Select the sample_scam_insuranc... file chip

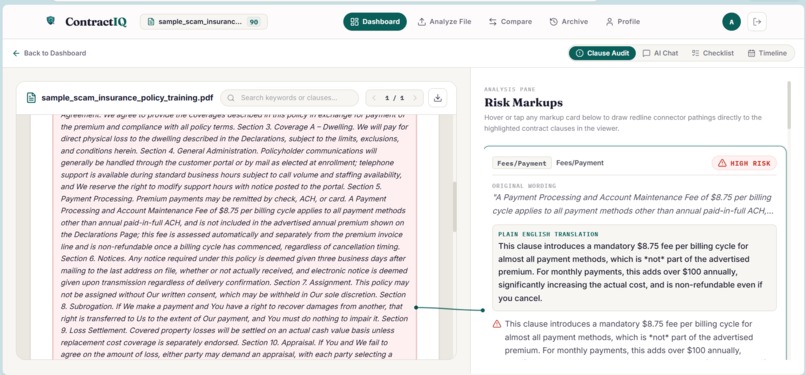point(204,22)
